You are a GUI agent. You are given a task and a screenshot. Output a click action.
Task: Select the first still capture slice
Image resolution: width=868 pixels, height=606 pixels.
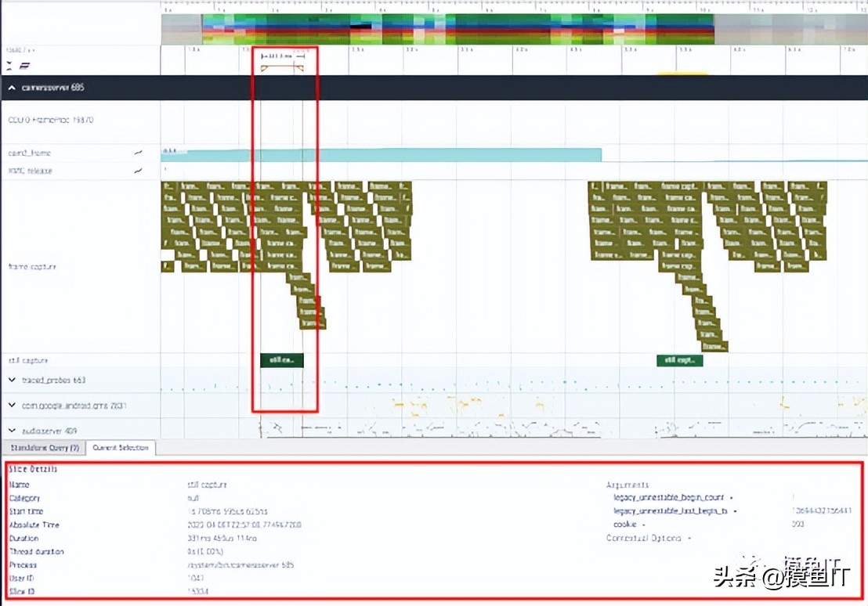(282, 360)
